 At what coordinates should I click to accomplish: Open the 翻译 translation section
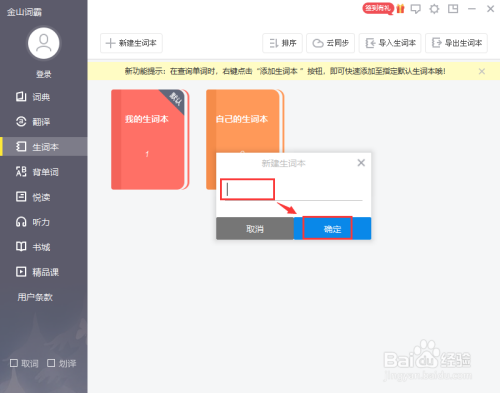coord(44,122)
